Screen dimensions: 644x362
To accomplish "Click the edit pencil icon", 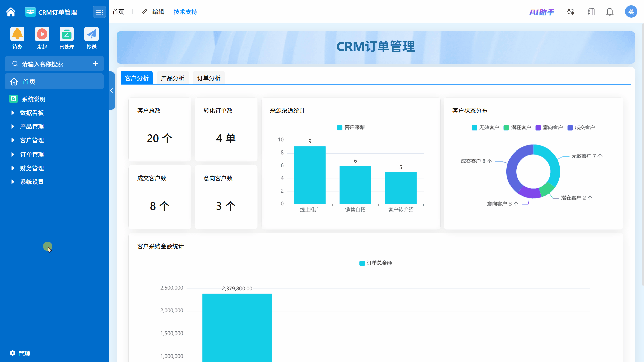I will tap(144, 12).
